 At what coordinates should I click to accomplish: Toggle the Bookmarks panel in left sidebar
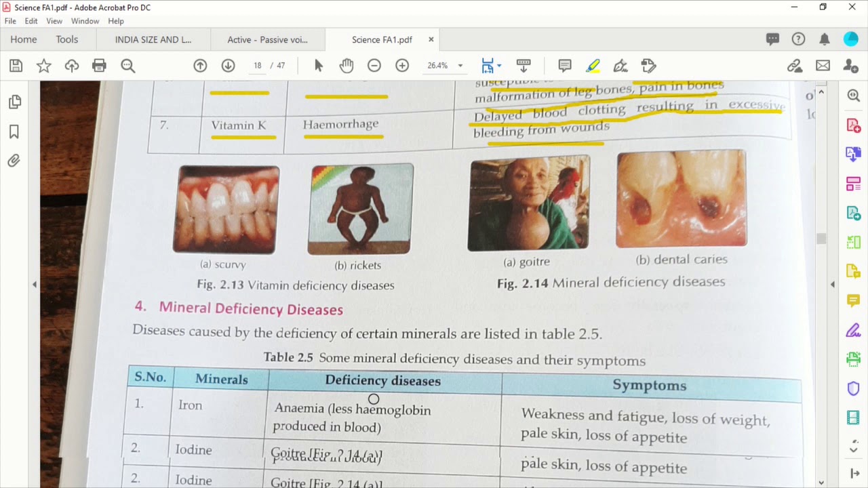14,131
